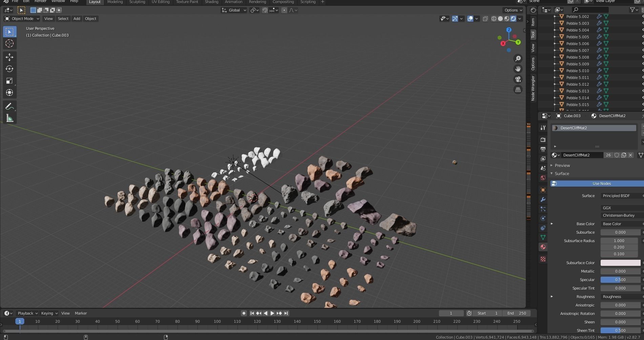
Task: Open Object Constraint properties icon
Action: point(543,228)
